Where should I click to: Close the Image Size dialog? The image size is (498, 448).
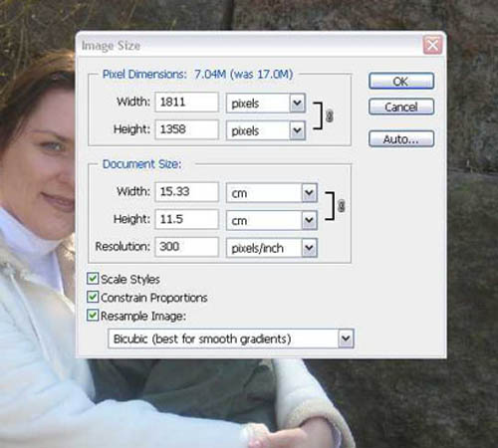432,45
